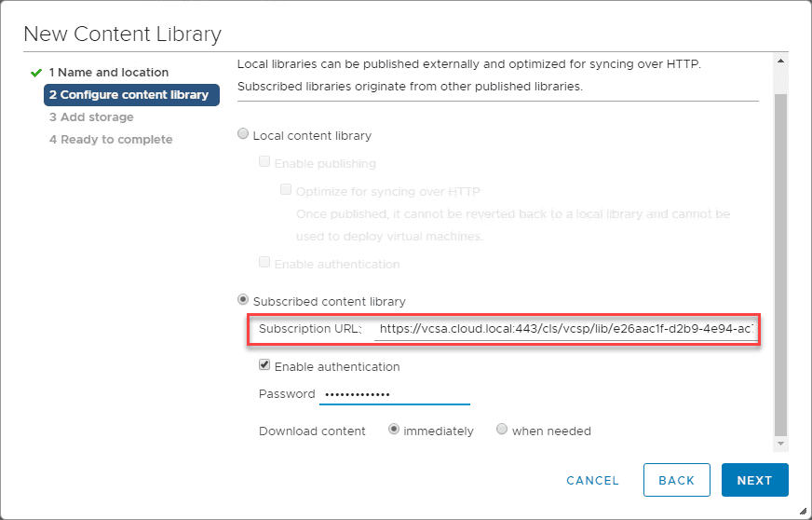Click into the Subscription URL field
This screenshot has height=520, width=812.
click(565, 329)
